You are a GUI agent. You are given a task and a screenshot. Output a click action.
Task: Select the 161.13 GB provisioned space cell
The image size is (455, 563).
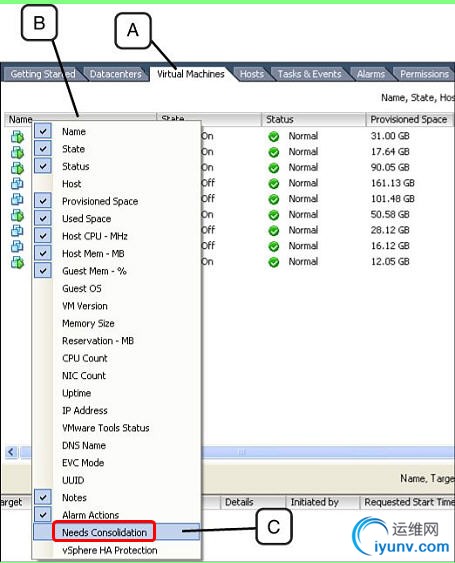click(393, 183)
